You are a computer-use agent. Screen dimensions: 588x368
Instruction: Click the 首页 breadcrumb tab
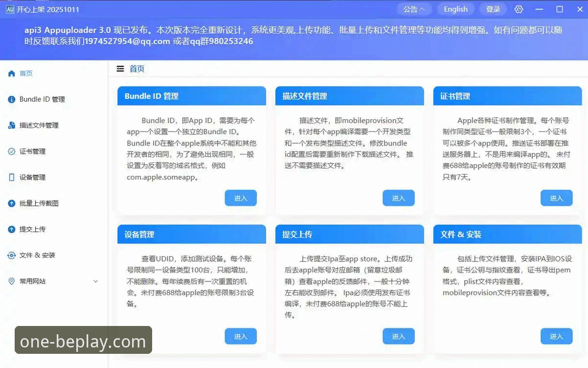click(x=136, y=69)
